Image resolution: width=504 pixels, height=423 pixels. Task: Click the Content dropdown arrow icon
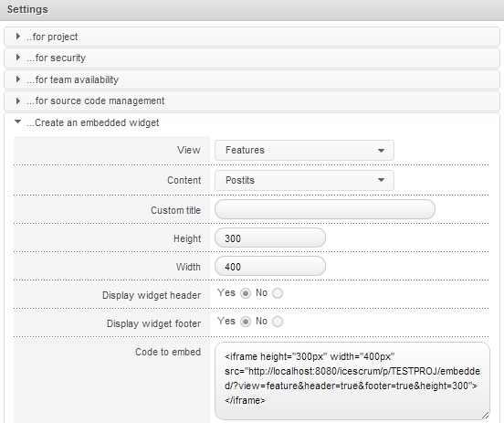pos(382,180)
